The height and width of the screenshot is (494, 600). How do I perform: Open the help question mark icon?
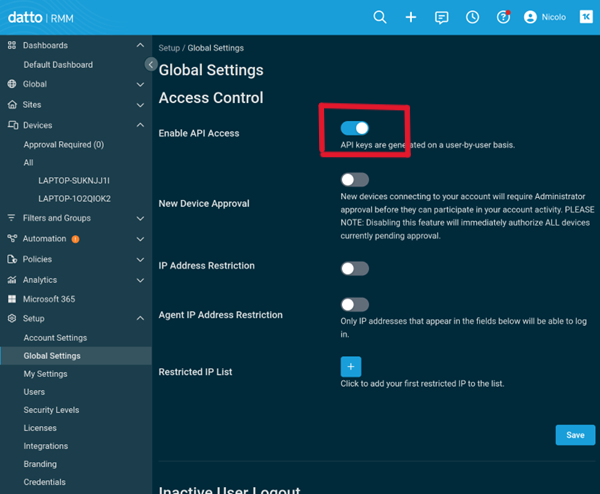pos(503,17)
